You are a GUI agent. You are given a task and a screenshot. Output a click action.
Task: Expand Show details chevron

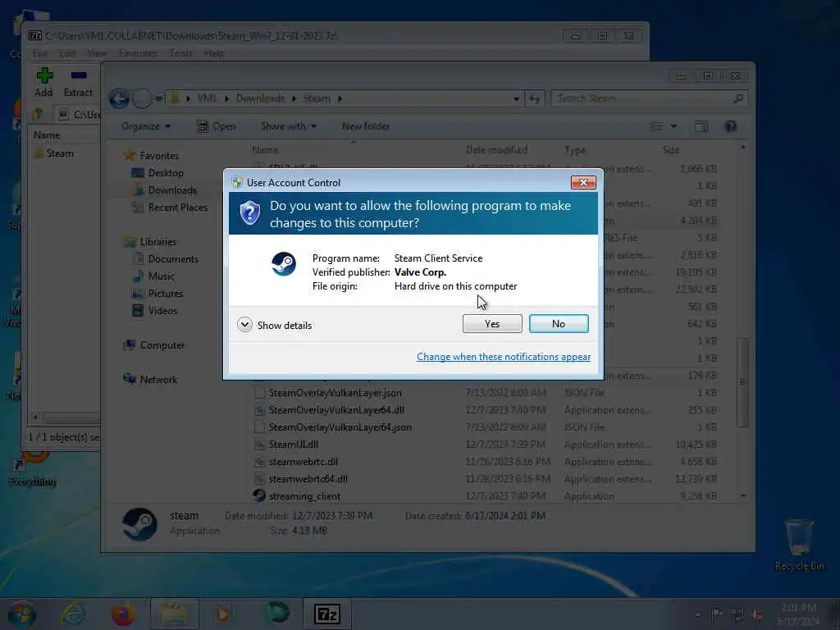244,325
